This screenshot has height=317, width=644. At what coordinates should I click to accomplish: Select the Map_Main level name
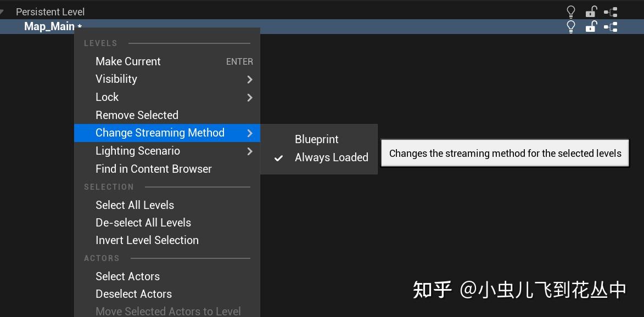[x=49, y=26]
